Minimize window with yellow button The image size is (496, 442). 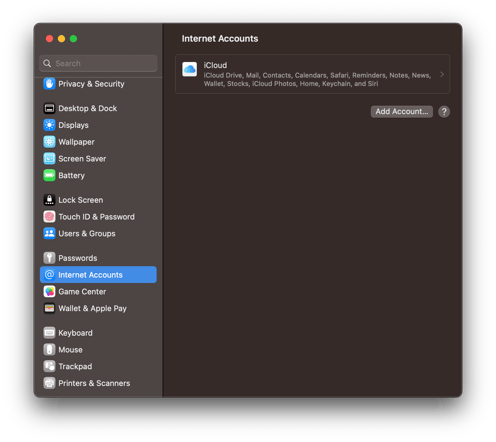(x=61, y=39)
